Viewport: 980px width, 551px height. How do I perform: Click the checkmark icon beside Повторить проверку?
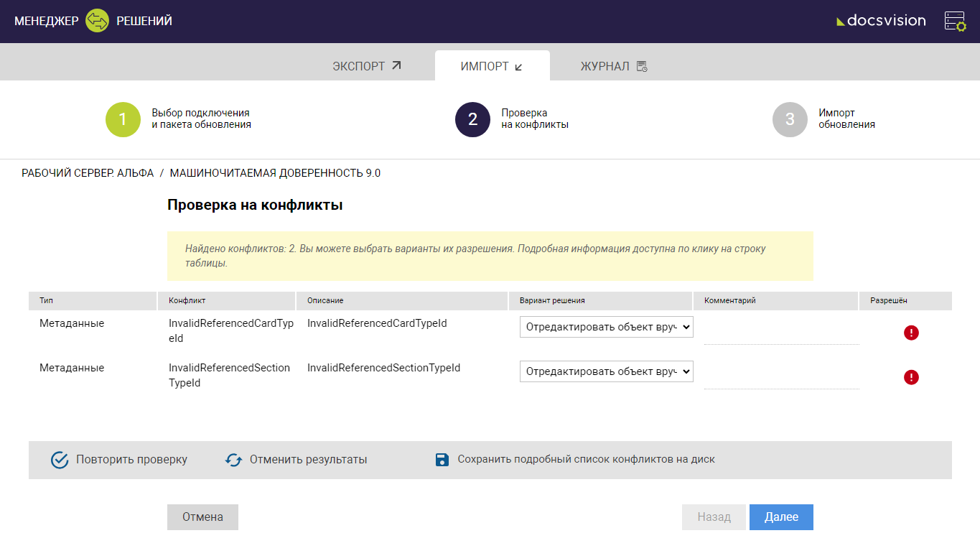(60, 460)
